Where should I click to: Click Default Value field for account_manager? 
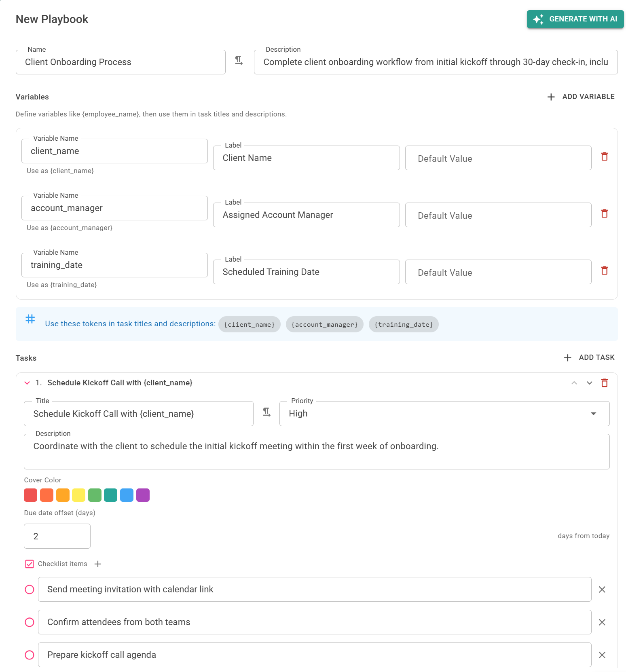tap(498, 215)
